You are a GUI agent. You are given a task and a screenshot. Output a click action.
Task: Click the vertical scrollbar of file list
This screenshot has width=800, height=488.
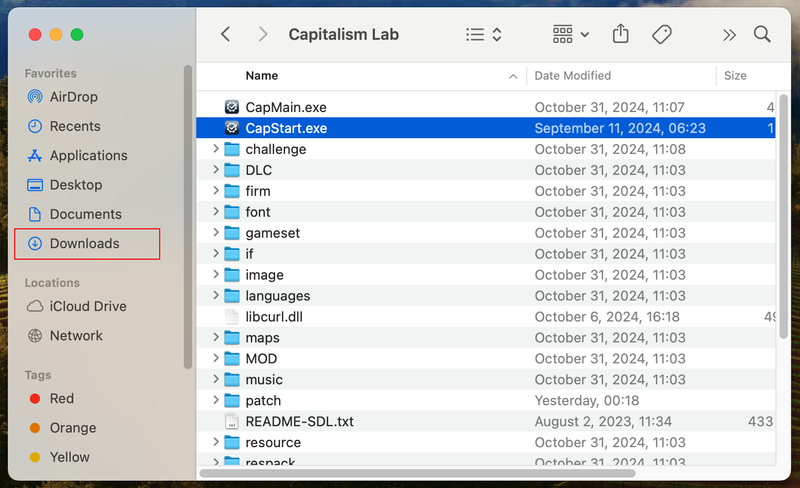[x=784, y=216]
